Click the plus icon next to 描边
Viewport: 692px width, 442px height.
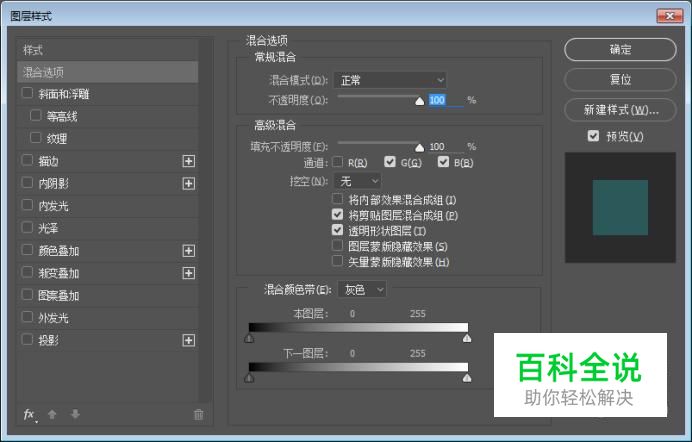[188, 161]
